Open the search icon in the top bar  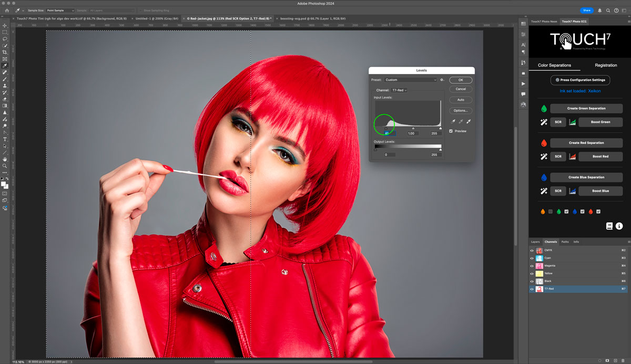pos(607,11)
